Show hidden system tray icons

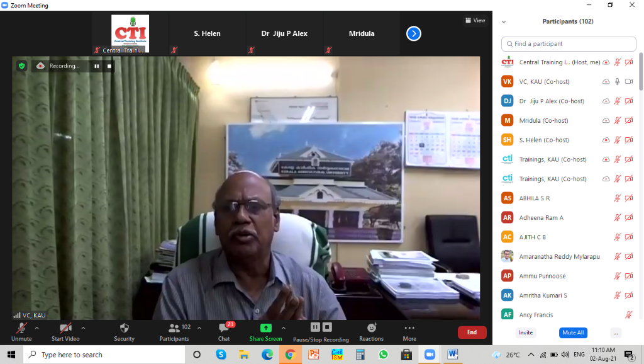pyautogui.click(x=531, y=355)
